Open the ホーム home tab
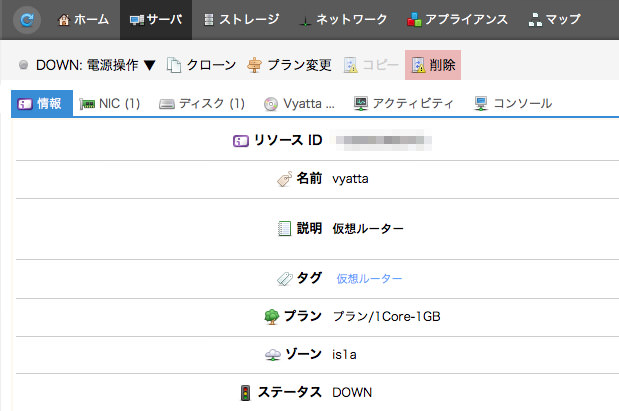Screen dimensions: 619x411 tap(83, 19)
